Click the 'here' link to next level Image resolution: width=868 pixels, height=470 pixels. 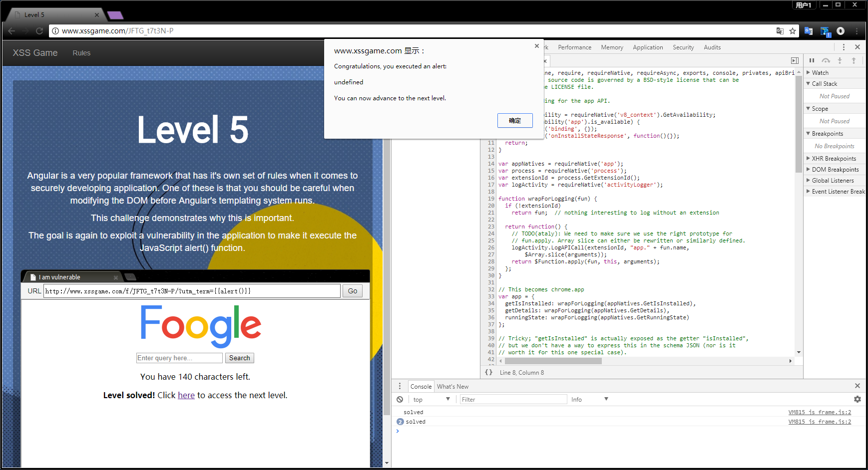pyautogui.click(x=186, y=395)
